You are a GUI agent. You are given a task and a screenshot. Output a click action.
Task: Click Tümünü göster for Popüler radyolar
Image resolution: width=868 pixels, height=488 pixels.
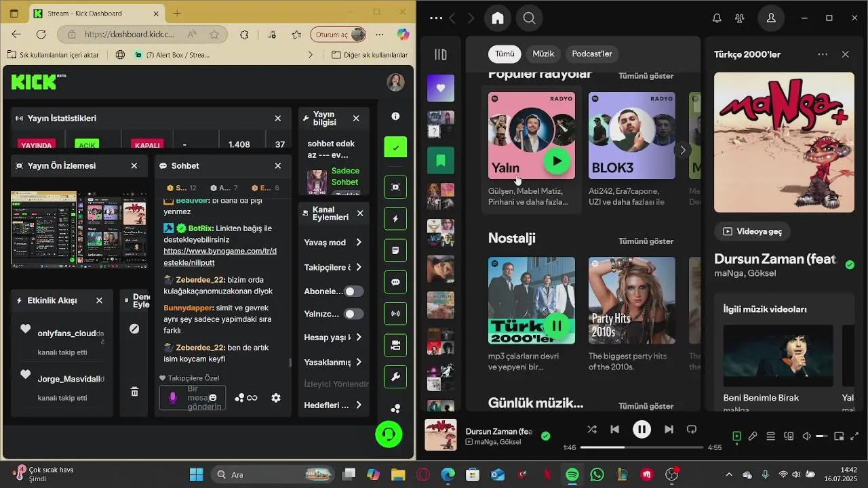(x=646, y=76)
